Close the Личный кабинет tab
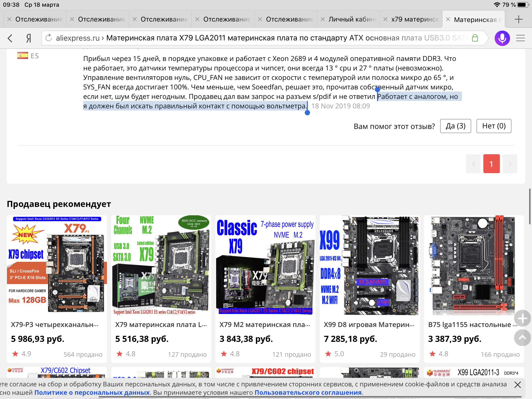532x399 pixels. pos(323,19)
